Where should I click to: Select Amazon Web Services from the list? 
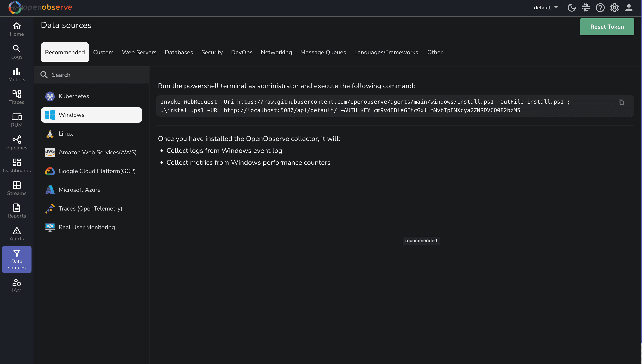pos(97,152)
